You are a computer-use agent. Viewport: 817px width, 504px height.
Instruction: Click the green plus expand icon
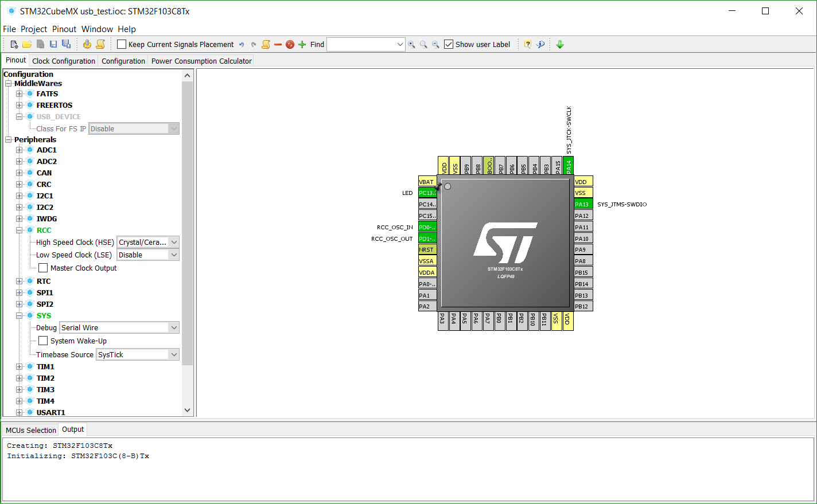pyautogui.click(x=302, y=44)
